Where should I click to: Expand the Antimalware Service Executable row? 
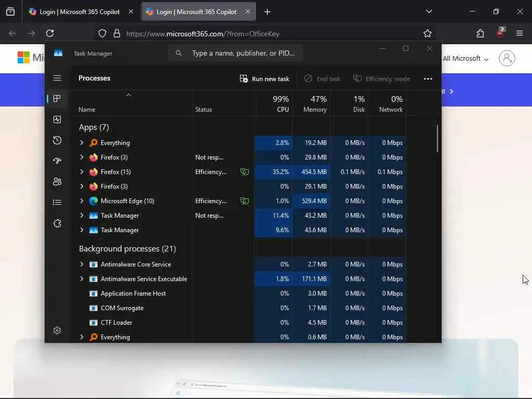coord(82,279)
